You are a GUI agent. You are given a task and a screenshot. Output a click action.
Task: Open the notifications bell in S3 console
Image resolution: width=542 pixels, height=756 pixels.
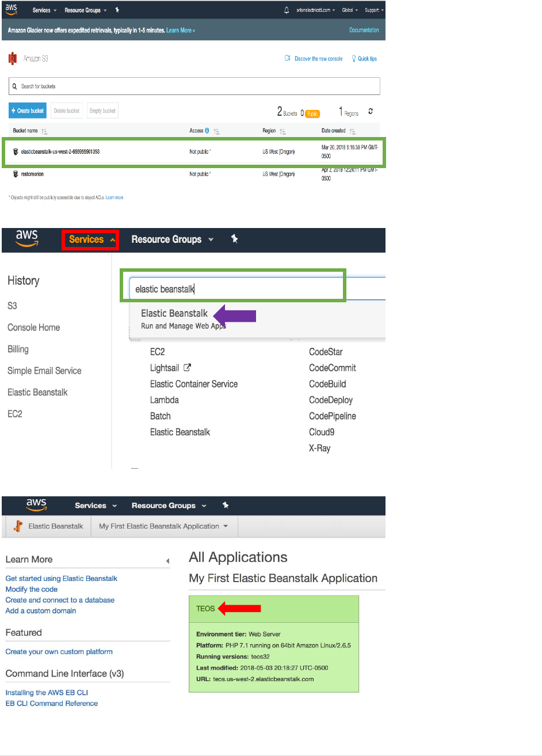[287, 10]
